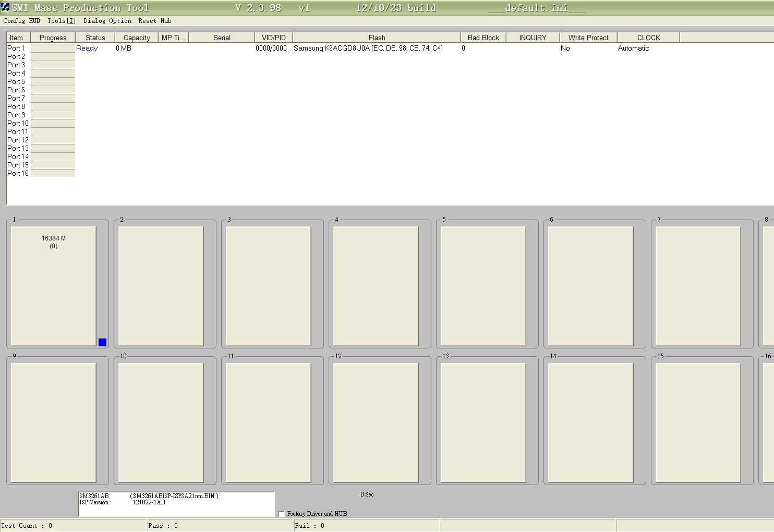Click device slot 14 panel
Screen dimensions: 774x532
(590, 422)
